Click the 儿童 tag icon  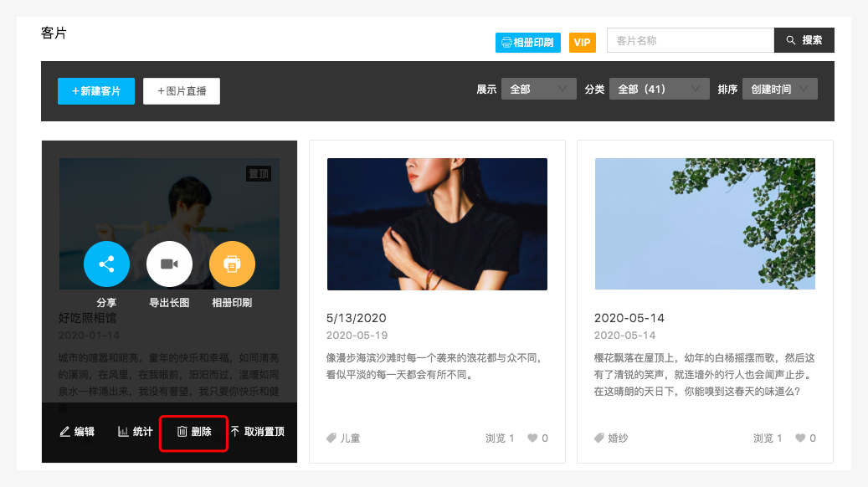point(331,438)
